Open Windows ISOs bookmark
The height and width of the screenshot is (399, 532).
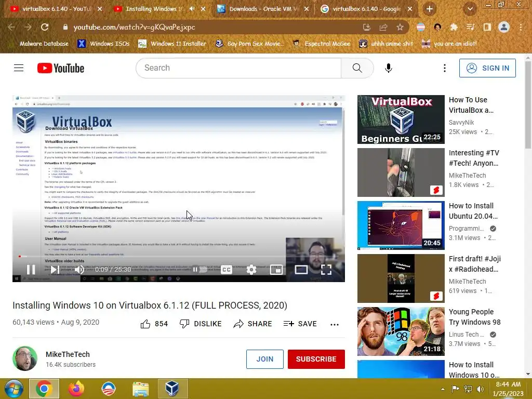[103, 44]
